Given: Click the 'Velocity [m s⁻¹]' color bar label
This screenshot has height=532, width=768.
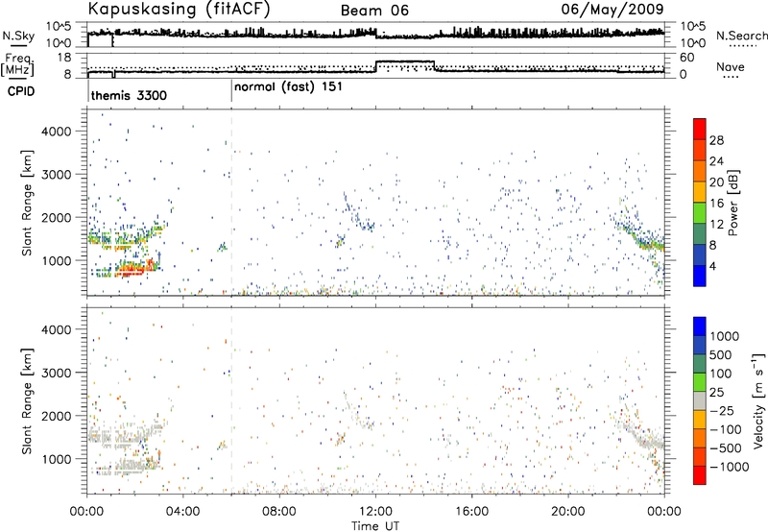Looking at the screenshot, I should pos(758,400).
